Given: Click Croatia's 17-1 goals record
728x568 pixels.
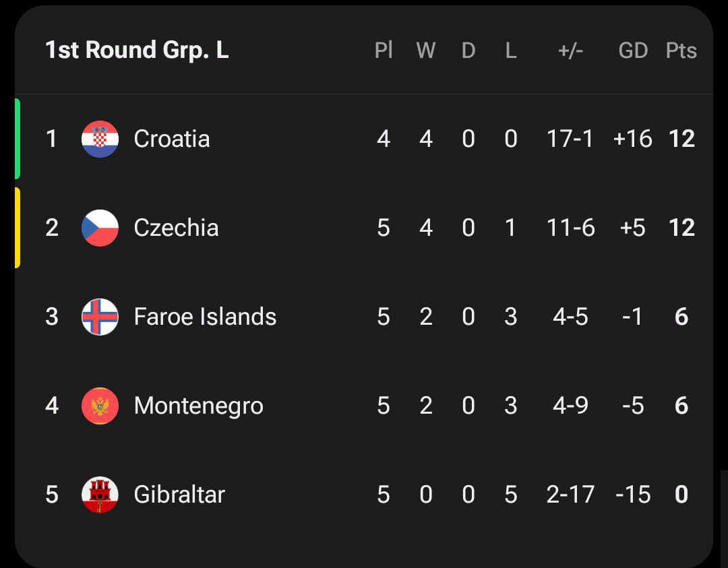Looking at the screenshot, I should (x=570, y=139).
